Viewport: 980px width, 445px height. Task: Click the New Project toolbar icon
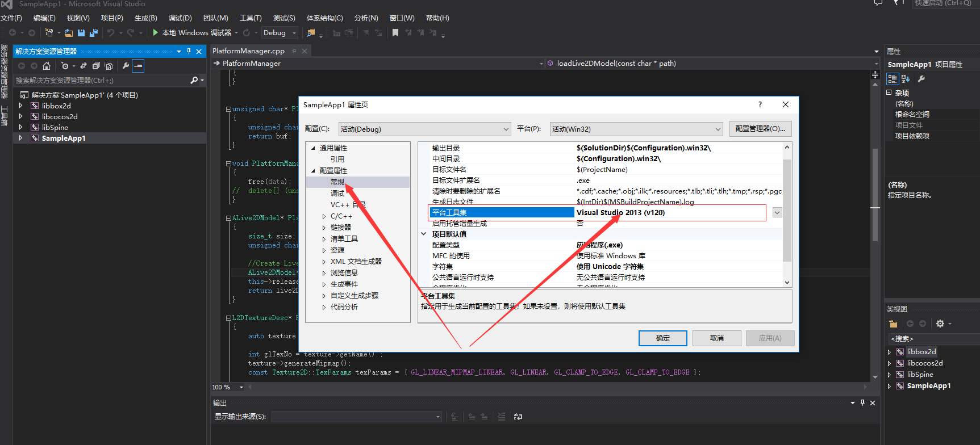49,33
